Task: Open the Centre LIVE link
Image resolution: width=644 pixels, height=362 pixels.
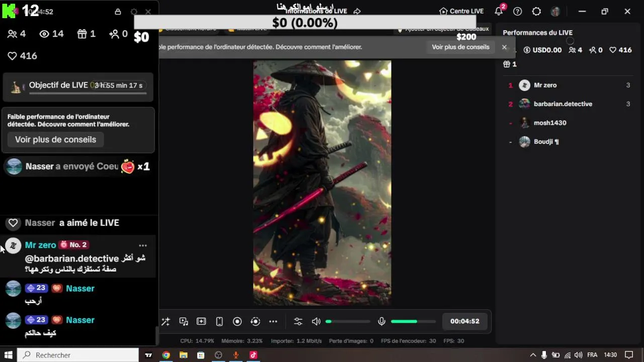Action: point(461,11)
